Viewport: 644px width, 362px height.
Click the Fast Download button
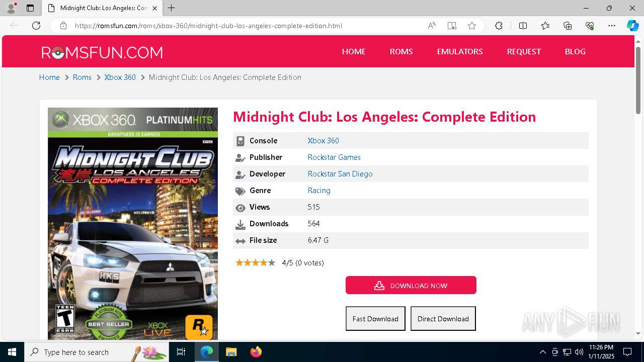pyautogui.click(x=375, y=319)
